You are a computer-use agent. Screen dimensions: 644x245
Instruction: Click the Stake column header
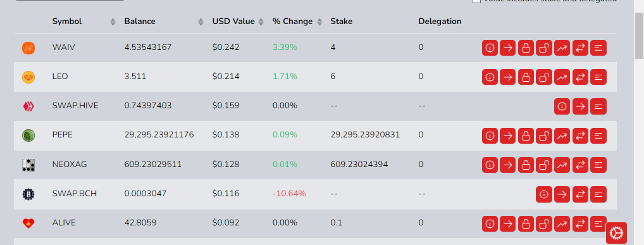pyautogui.click(x=342, y=22)
